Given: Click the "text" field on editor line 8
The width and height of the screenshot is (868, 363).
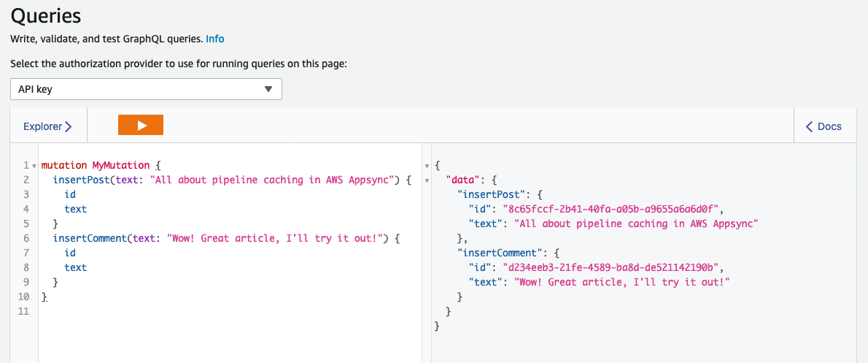Looking at the screenshot, I should click(x=76, y=267).
